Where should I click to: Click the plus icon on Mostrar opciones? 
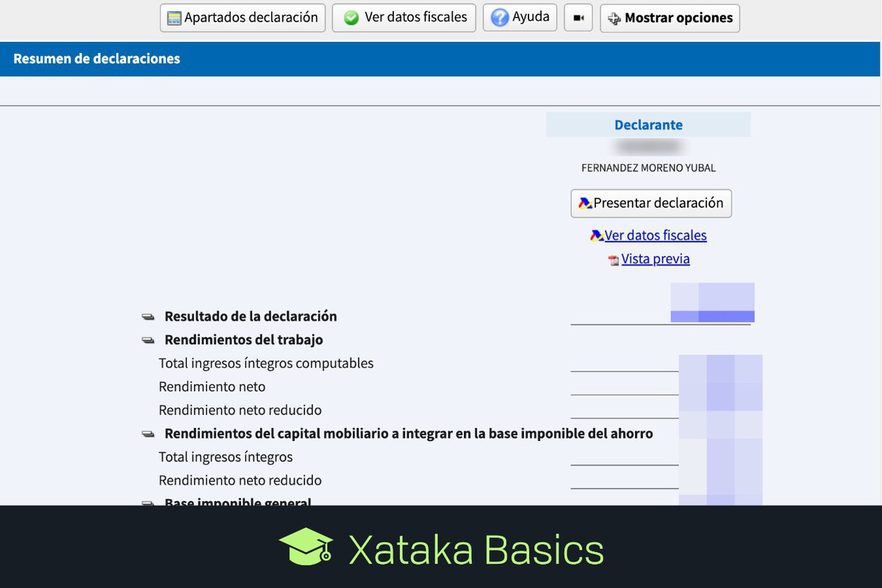click(x=614, y=18)
